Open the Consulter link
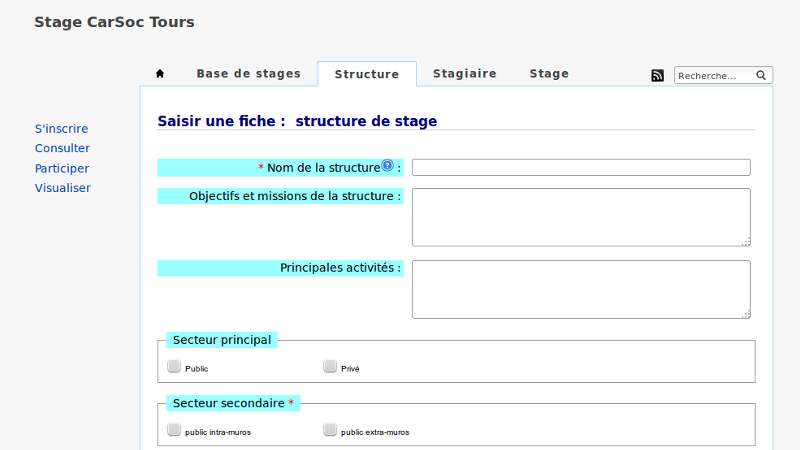The width and height of the screenshot is (800, 450). tap(62, 148)
